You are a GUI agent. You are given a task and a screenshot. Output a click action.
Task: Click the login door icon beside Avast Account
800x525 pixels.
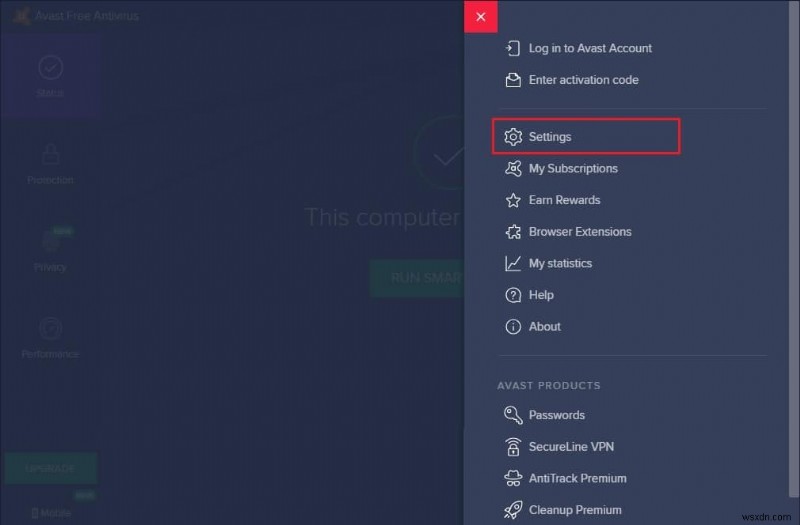click(x=512, y=48)
